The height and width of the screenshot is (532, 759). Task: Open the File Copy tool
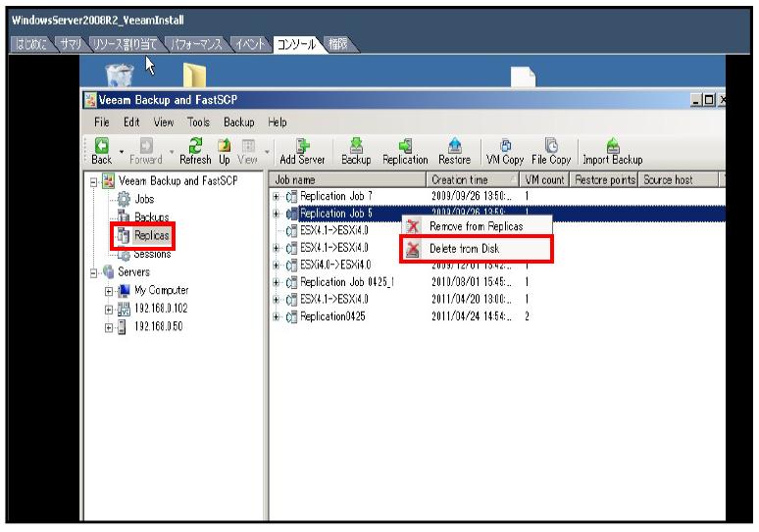[x=551, y=151]
